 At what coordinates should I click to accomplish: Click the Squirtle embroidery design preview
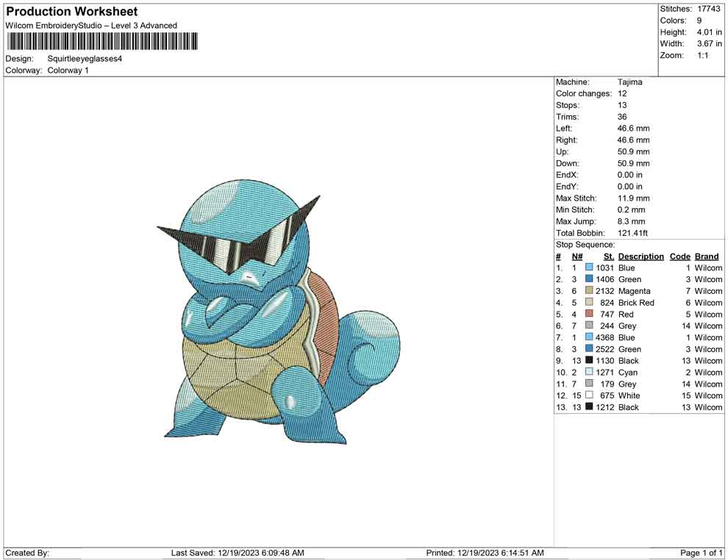(279, 316)
